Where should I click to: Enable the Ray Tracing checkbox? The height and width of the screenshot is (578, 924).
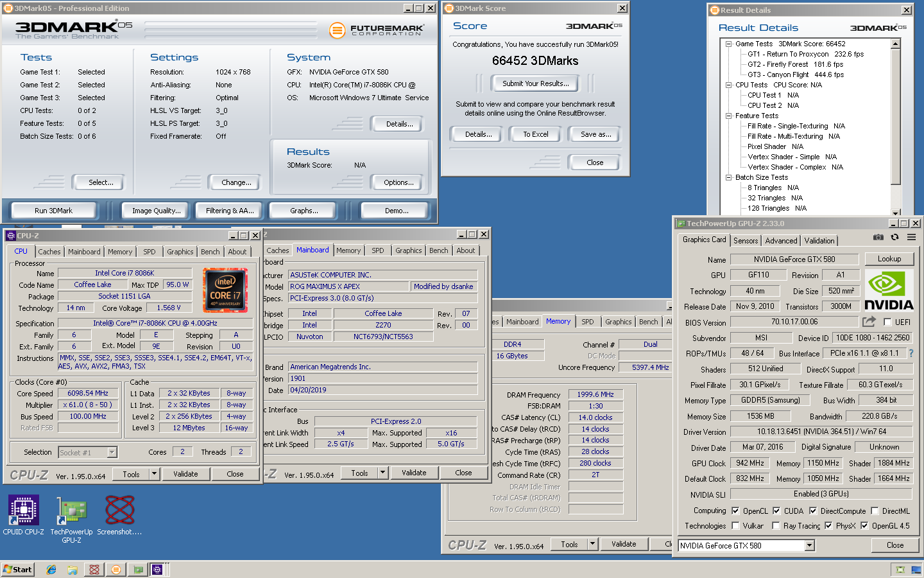click(x=776, y=526)
